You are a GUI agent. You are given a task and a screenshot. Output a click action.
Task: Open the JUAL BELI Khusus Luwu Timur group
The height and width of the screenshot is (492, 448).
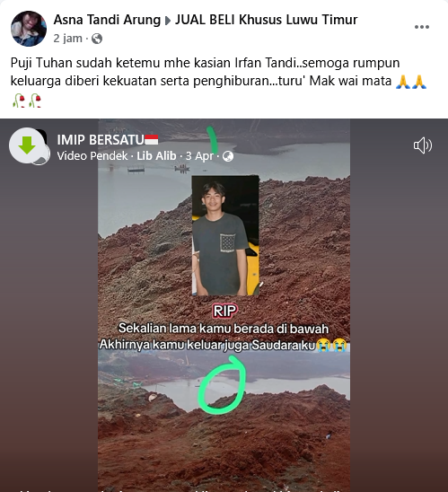[x=266, y=20]
